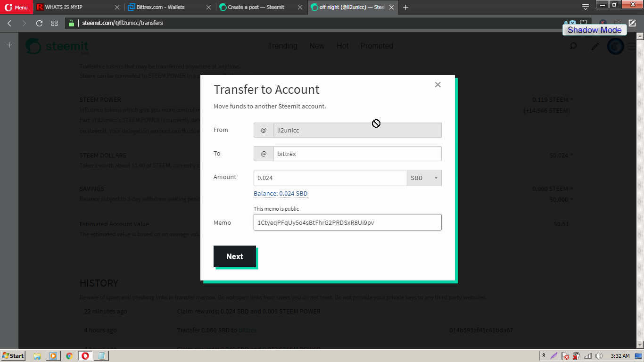The image size is (644, 362).
Task: Open the Promoted feed link
Action: [377, 46]
